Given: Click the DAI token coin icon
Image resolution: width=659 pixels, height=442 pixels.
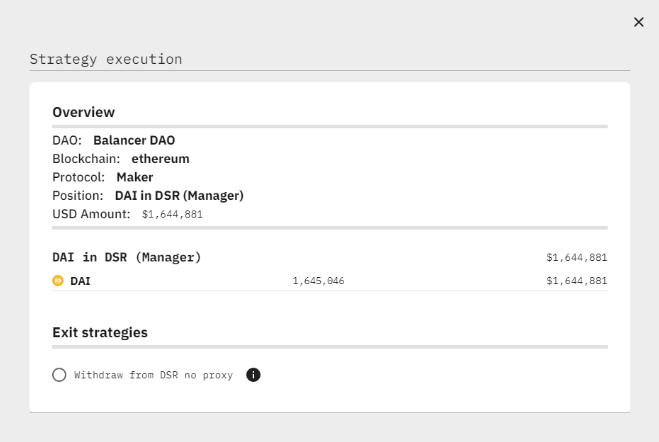Looking at the screenshot, I should pyautogui.click(x=58, y=281).
